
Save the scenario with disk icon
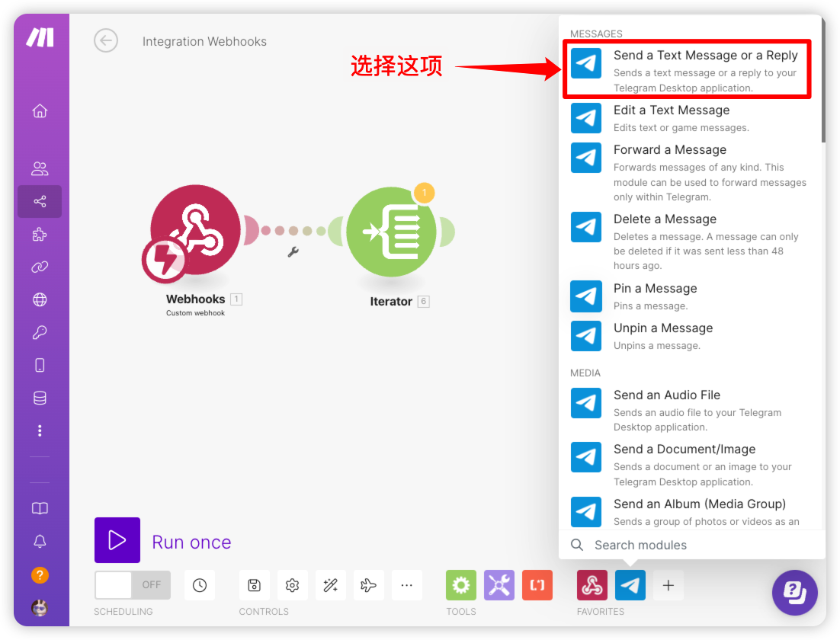pyautogui.click(x=255, y=585)
